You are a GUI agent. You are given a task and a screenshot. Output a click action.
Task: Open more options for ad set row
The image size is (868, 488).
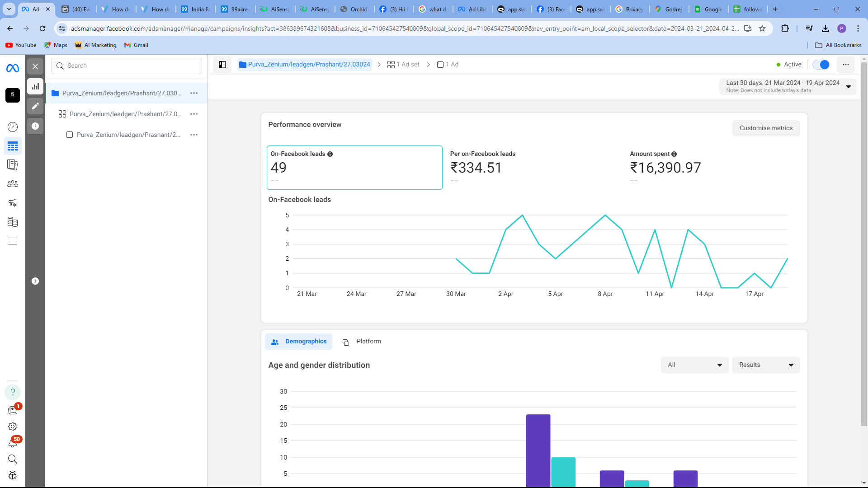tap(194, 114)
